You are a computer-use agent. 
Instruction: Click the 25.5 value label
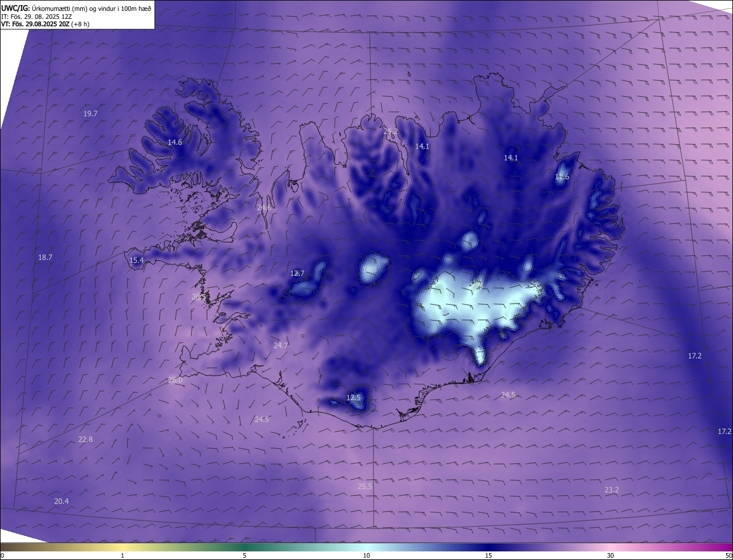click(365, 487)
